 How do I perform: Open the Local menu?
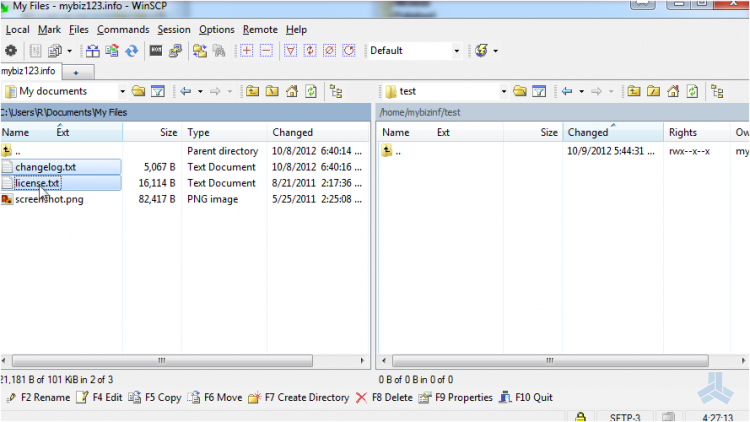[18, 30]
